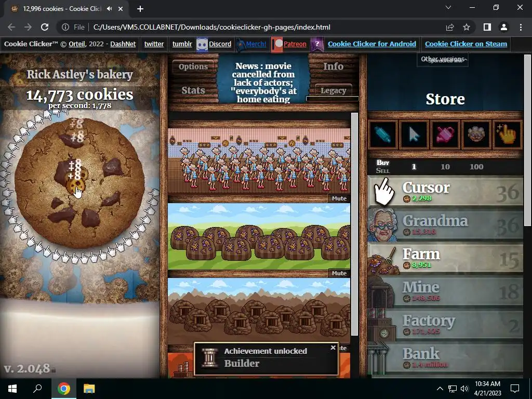Reload the page
This screenshot has width=532, height=399.
click(x=45, y=27)
